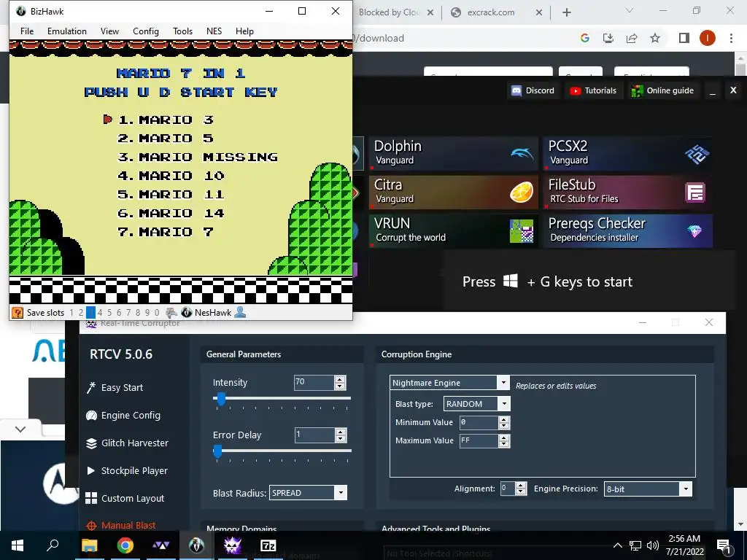The height and width of the screenshot is (560, 747).
Task: Open Glitch Harvester in RTCV sidebar
Action: (x=127, y=443)
